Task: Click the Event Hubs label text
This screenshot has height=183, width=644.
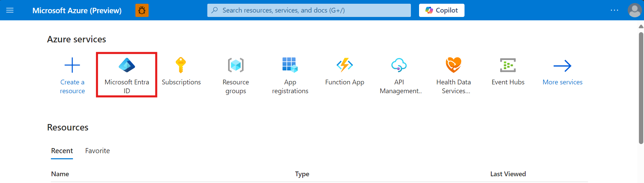Action: (x=508, y=82)
